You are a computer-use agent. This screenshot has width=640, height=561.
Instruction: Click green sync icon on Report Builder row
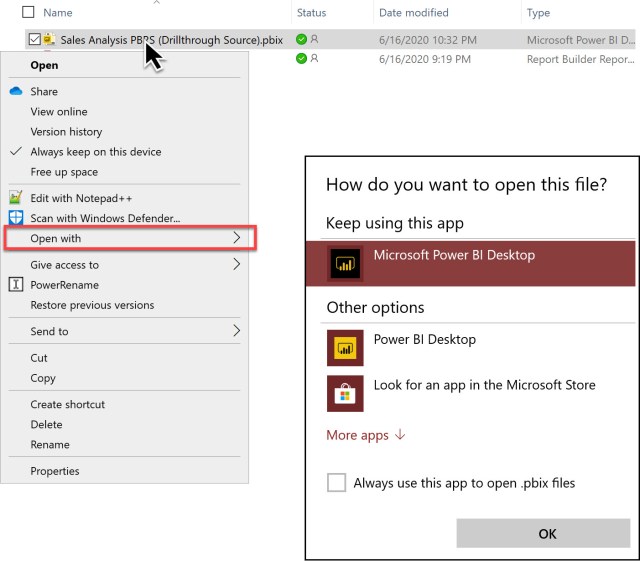click(x=301, y=58)
